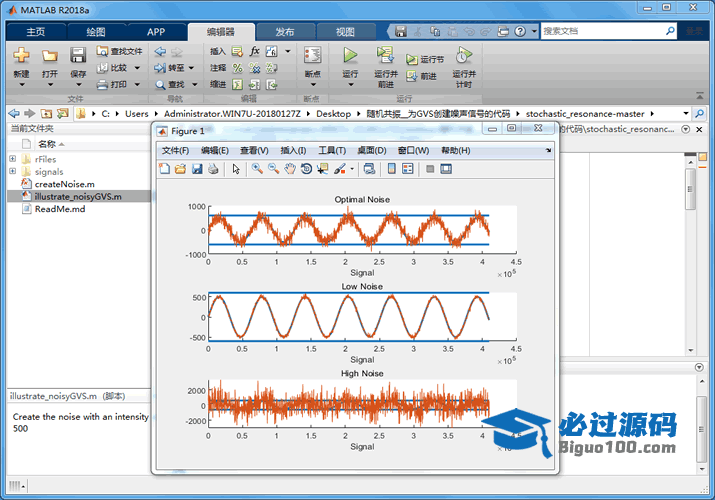
Task: Click the link plot icon
Action: pos(369,169)
